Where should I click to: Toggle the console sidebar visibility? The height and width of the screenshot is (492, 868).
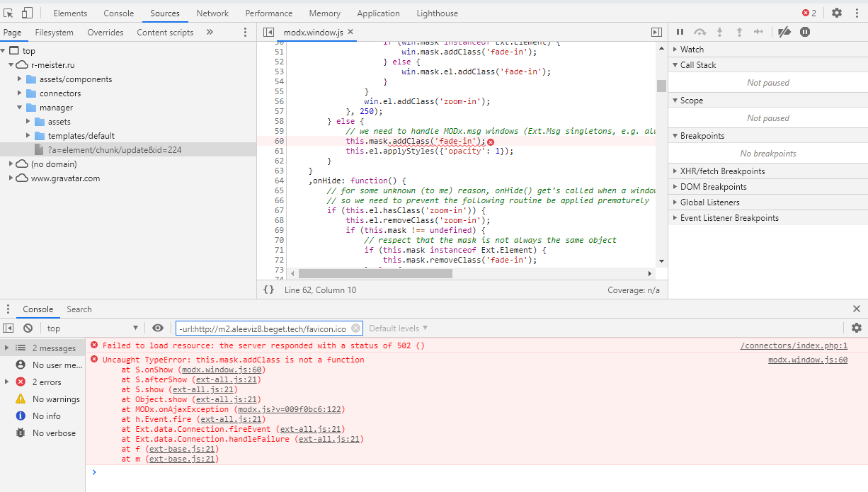coord(8,328)
